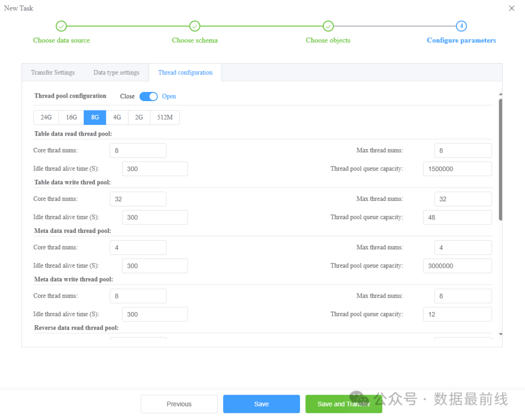Image resolution: width=525 pixels, height=420 pixels.
Task: Click the Table data write thred pool heading
Action: [x=72, y=182]
